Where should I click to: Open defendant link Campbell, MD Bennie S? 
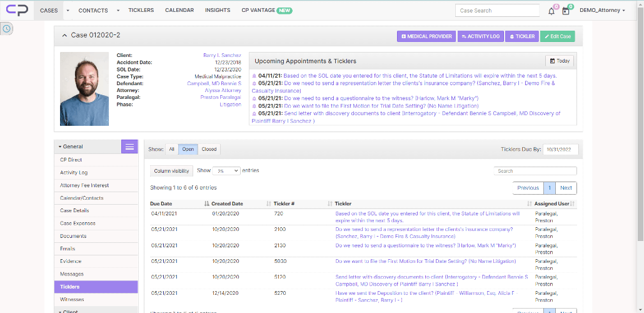pyautogui.click(x=214, y=83)
